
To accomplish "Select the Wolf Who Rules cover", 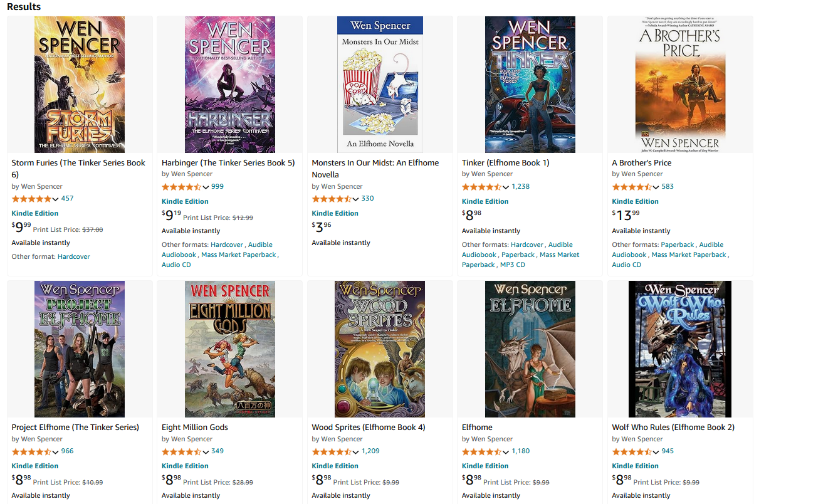I will pyautogui.click(x=680, y=349).
